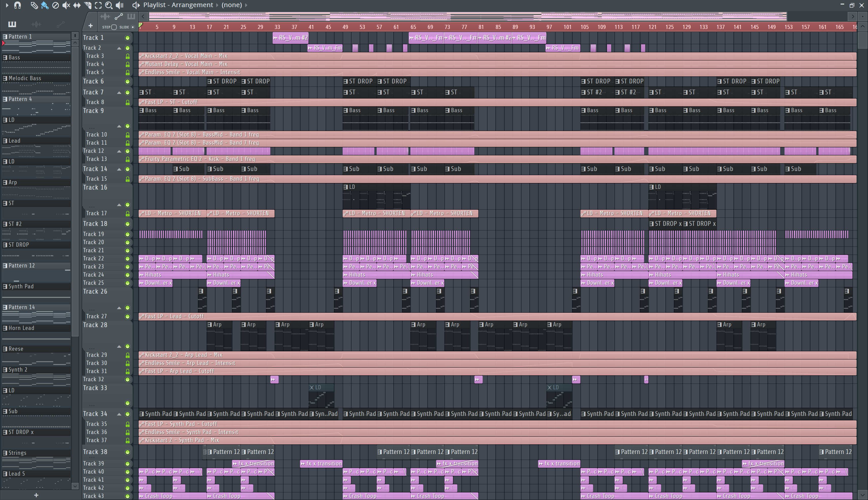The width and height of the screenshot is (868, 500).
Task: Select the first fx x transition clip
Action: coord(253,464)
